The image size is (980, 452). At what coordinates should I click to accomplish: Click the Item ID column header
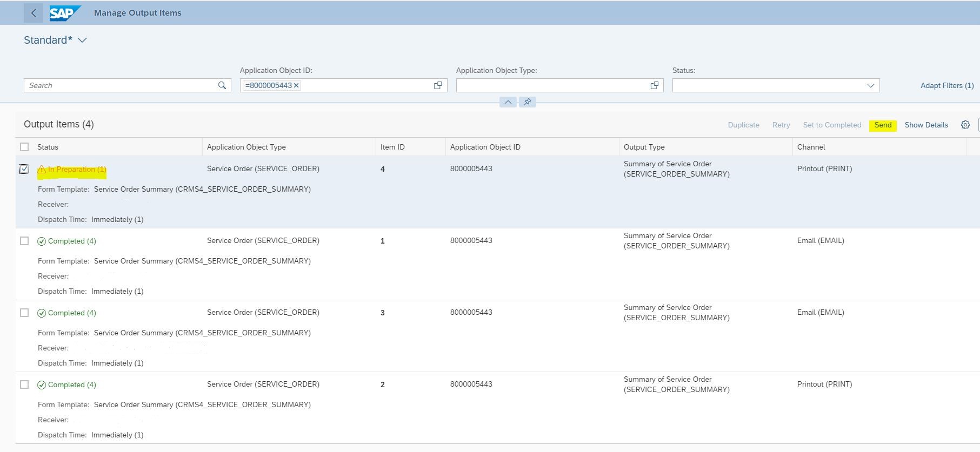392,147
